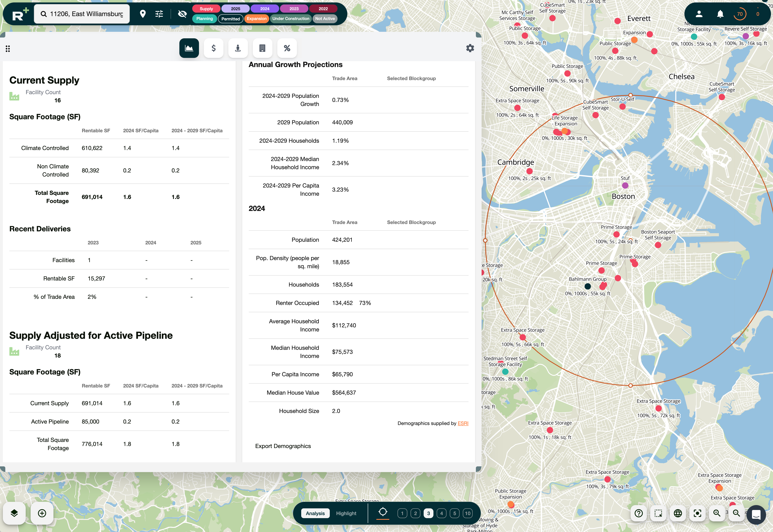
Task: Open the percent sign tab icon
Action: [x=287, y=48]
